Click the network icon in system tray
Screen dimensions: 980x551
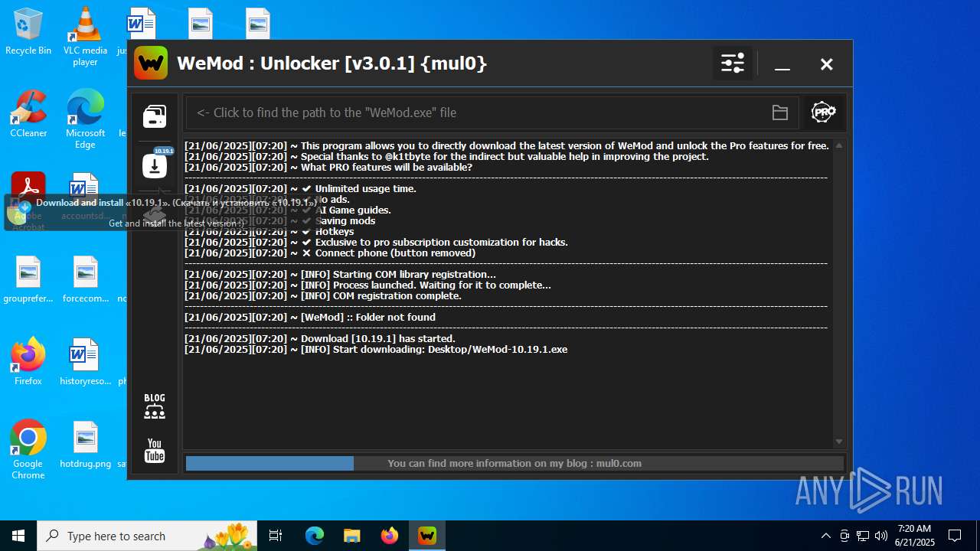click(x=863, y=536)
